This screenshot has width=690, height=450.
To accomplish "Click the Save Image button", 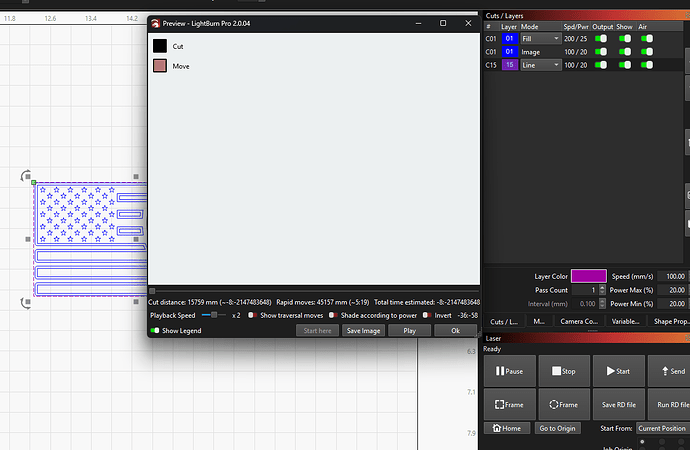I will coord(363,330).
